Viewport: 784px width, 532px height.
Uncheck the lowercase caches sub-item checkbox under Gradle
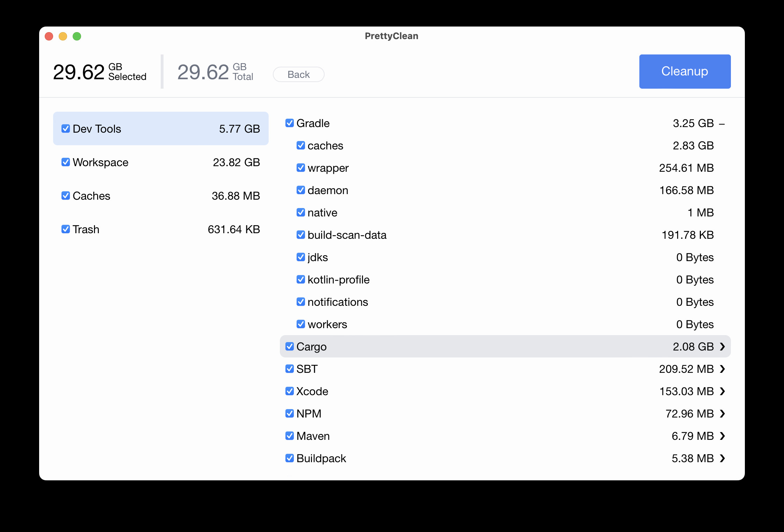(301, 145)
